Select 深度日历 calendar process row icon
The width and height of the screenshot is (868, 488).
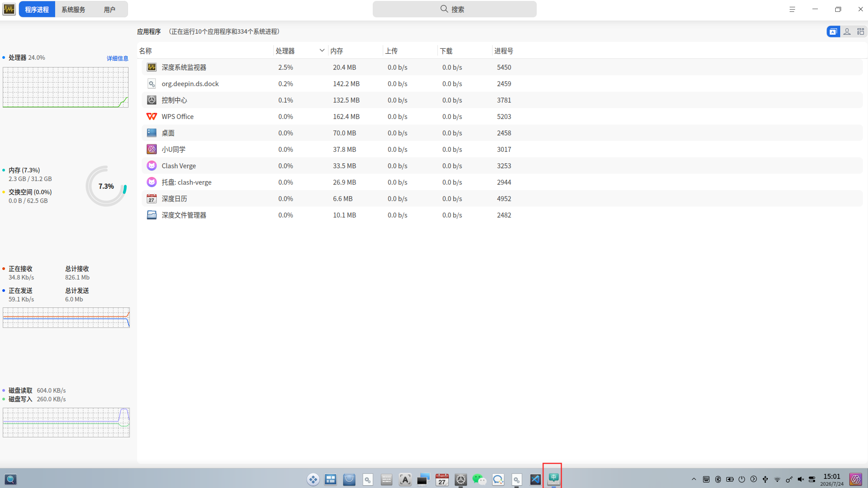(x=152, y=198)
